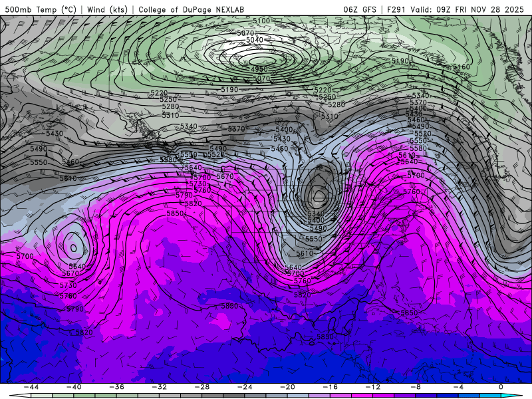Click the 4950 contour label at low center
This screenshot has width=532, height=399.
click(259, 69)
